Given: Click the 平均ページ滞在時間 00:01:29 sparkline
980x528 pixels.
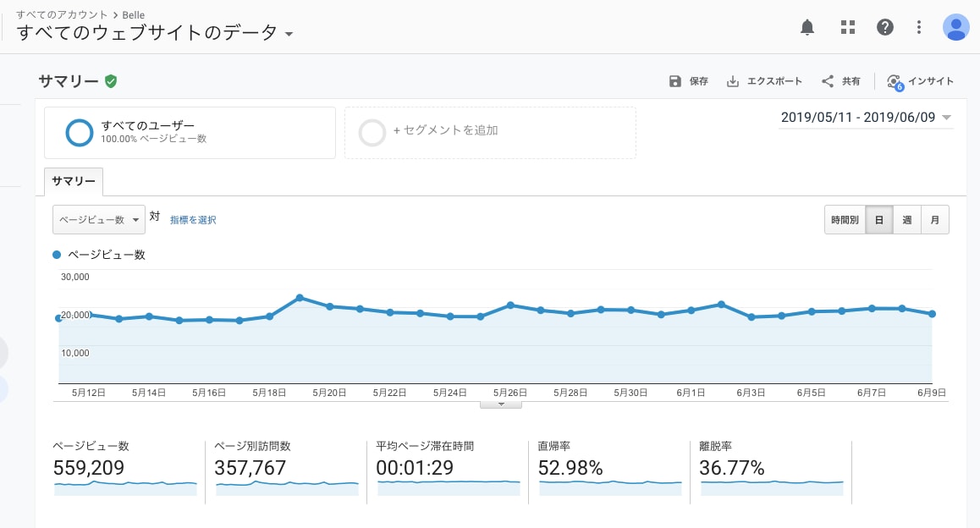Looking at the screenshot, I should pyautogui.click(x=449, y=487).
